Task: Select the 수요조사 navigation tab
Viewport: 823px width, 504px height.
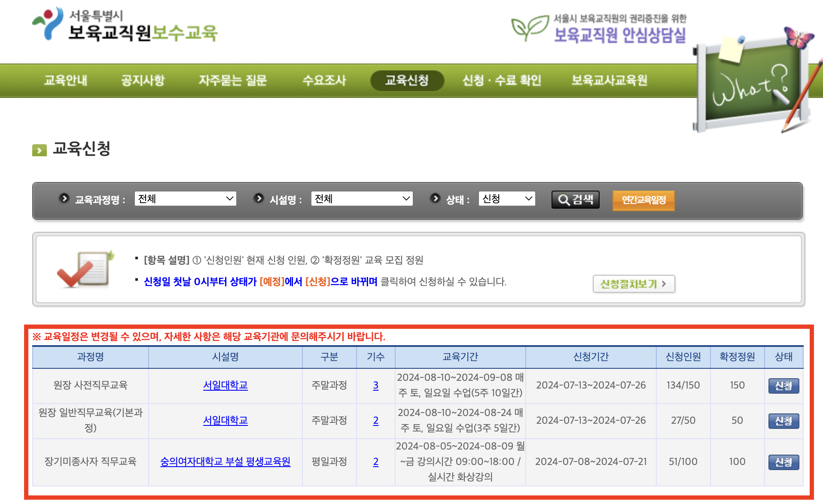Action: (325, 80)
